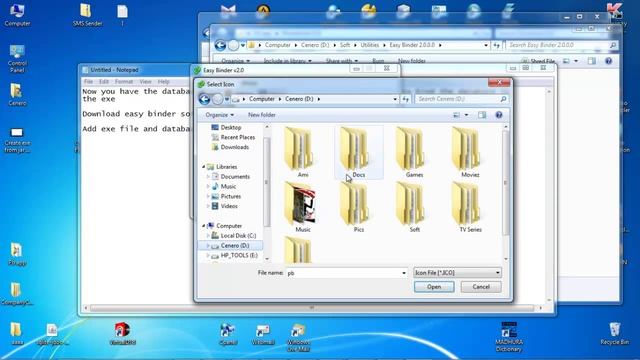The width and height of the screenshot is (640, 360).
Task: Open Computer icon on desktop
Action: [x=17, y=14]
